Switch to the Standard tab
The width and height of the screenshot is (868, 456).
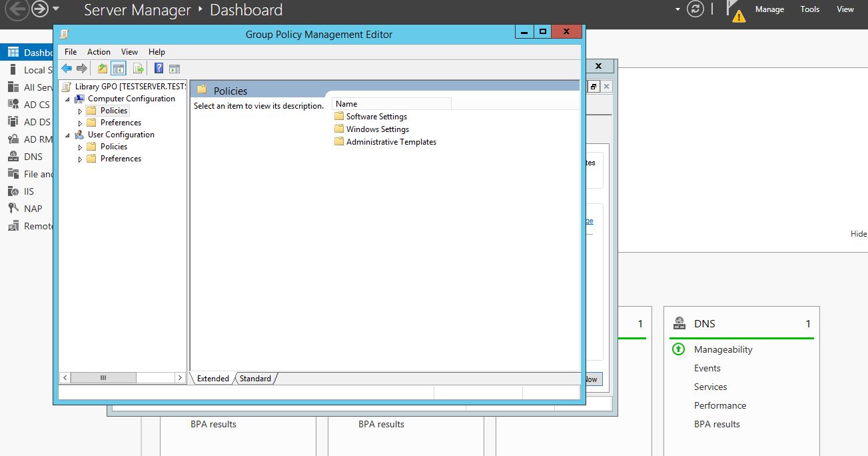pyautogui.click(x=255, y=379)
